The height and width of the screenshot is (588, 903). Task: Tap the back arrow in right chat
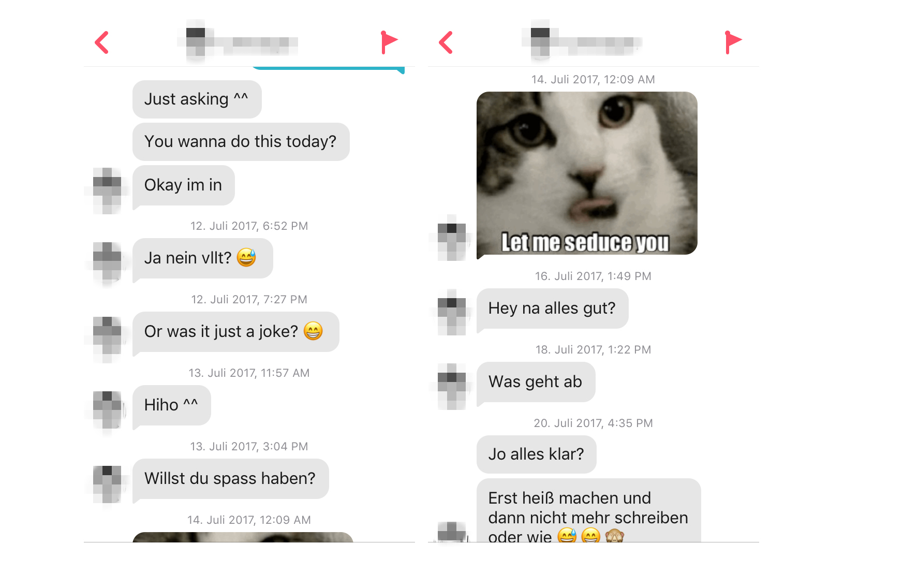coord(446,42)
